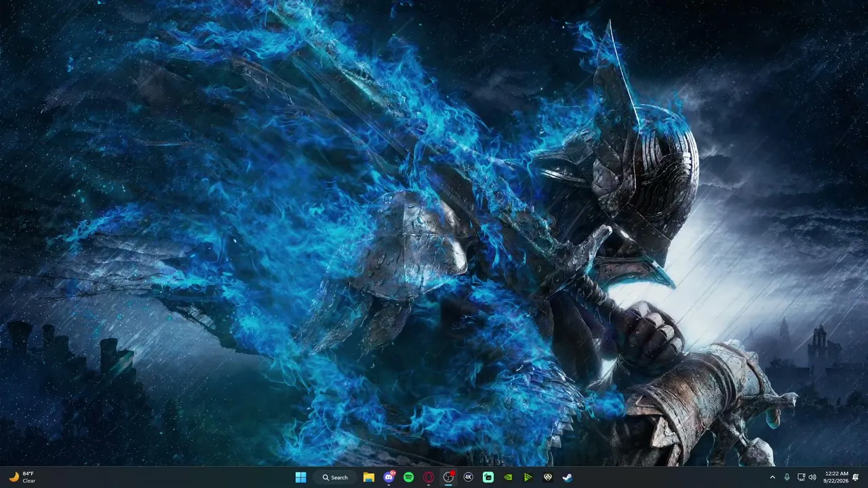Open Discord from the taskbar
The height and width of the screenshot is (488, 868).
(389, 477)
